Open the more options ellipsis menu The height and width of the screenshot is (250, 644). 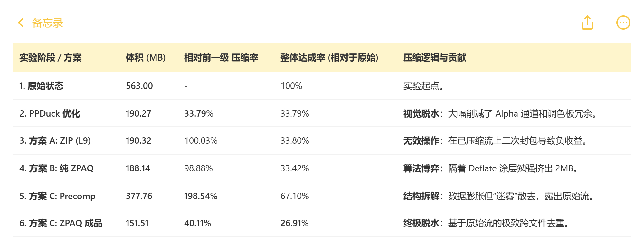(623, 23)
